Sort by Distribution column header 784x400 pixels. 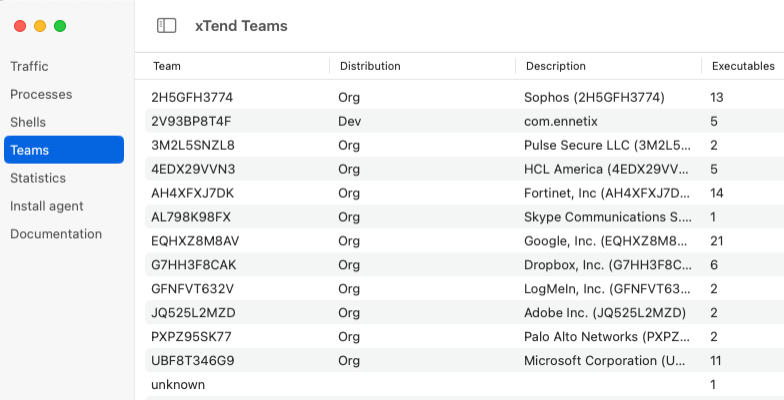[370, 66]
